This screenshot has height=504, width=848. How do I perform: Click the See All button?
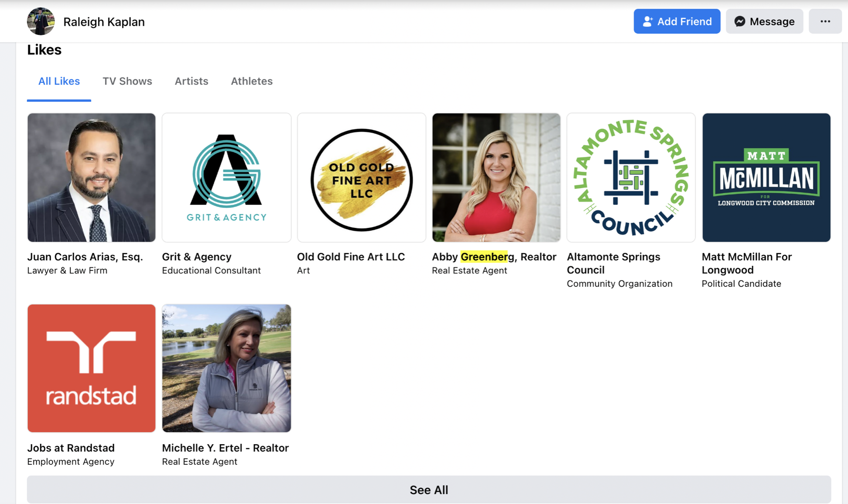coord(429,490)
